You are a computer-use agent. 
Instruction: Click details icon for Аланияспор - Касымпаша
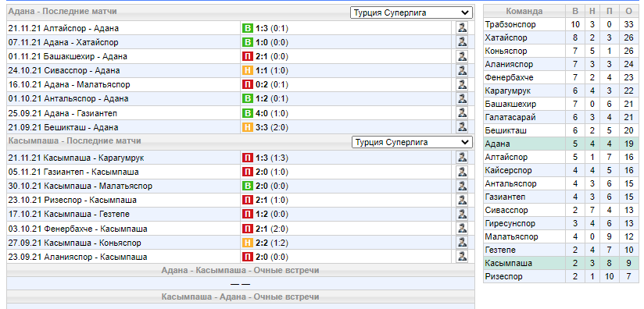tap(462, 257)
